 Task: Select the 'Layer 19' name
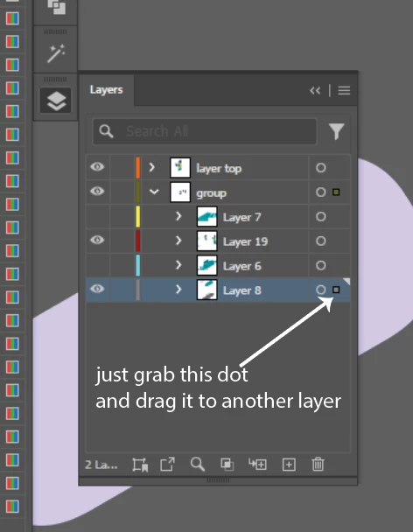tap(245, 241)
